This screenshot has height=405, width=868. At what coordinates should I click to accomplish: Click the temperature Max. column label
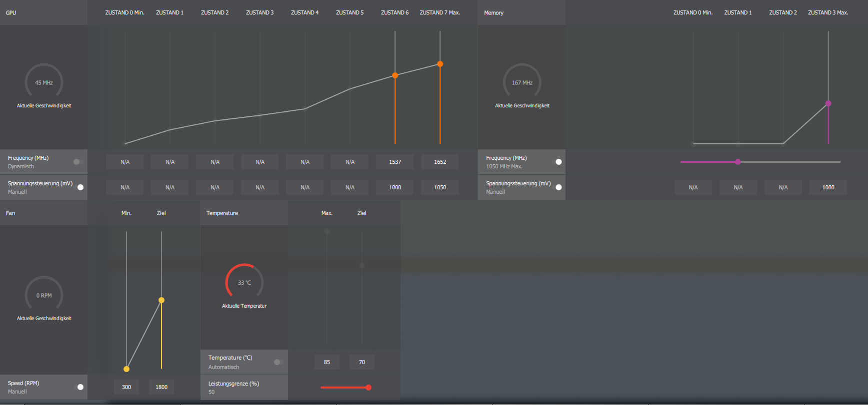click(327, 213)
